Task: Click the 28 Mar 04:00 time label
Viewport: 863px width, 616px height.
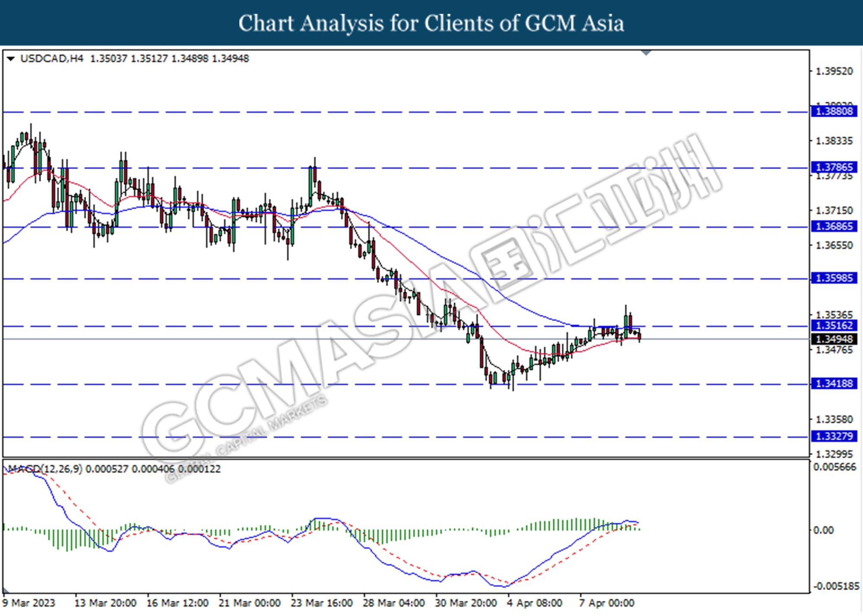Action: tap(394, 603)
